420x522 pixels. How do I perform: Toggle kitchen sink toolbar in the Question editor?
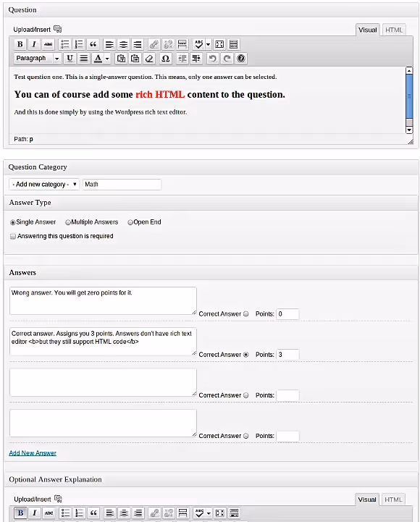(234, 44)
